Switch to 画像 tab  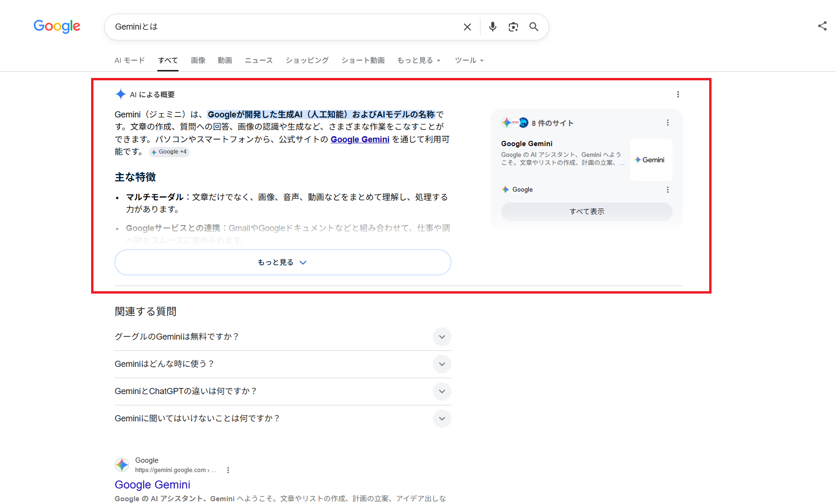[x=198, y=61]
